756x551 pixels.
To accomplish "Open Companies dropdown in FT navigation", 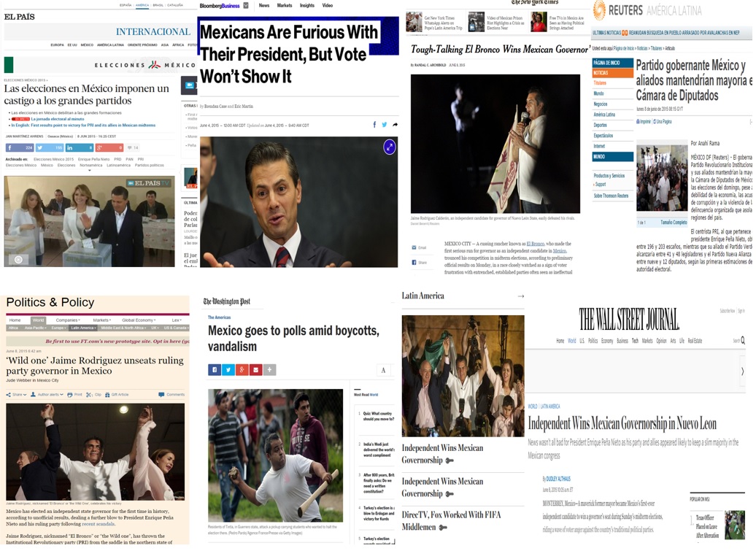I will 68,320.
